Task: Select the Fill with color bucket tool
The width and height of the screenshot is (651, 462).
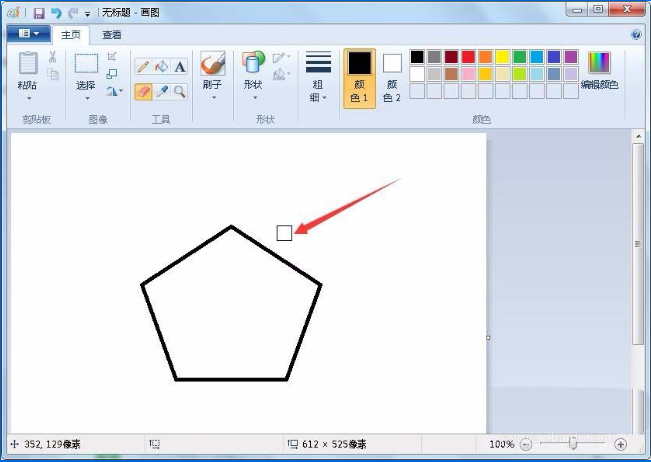Action: pyautogui.click(x=161, y=67)
